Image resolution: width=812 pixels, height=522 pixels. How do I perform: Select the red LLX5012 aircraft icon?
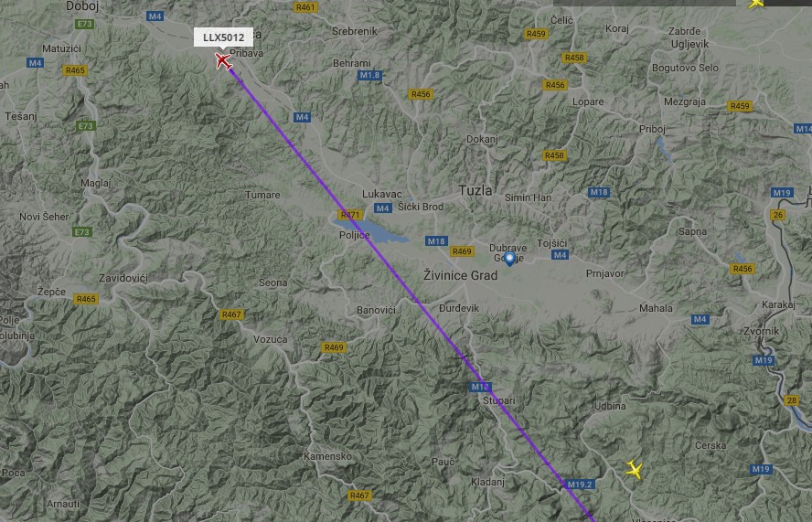[223, 61]
